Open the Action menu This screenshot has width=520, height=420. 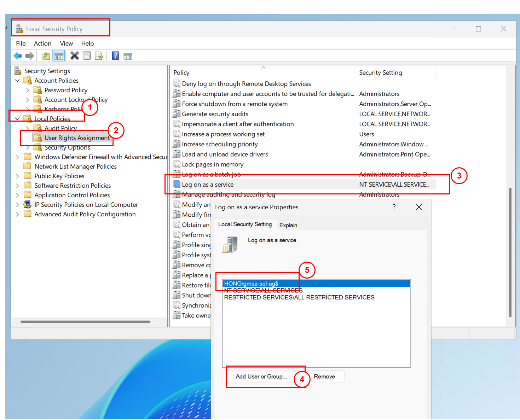[x=42, y=43]
